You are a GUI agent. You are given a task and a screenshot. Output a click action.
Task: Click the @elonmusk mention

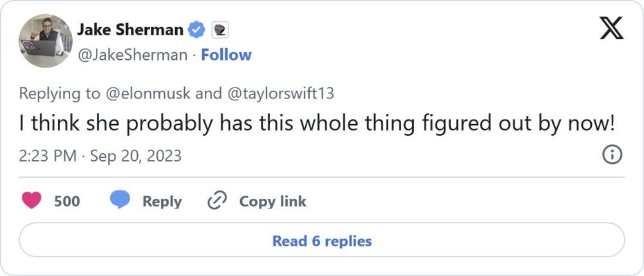(x=147, y=93)
